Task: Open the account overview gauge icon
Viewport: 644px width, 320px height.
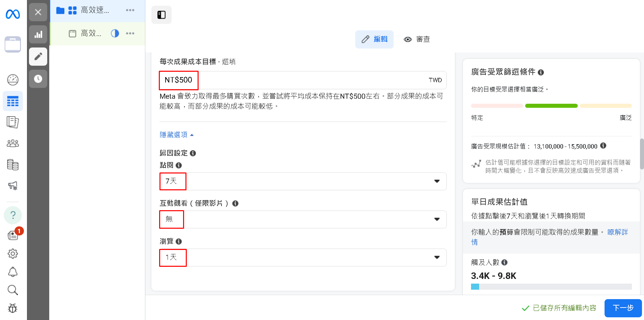Action: 13,80
